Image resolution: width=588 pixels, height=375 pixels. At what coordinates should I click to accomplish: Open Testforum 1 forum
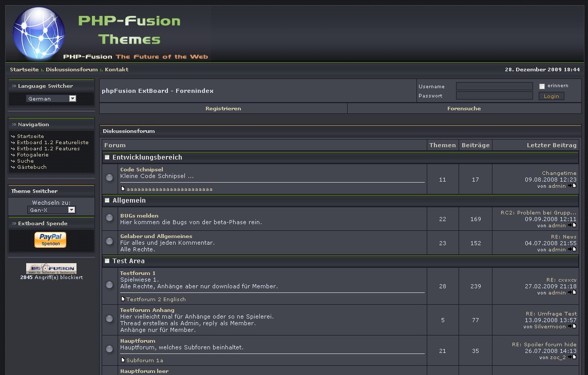[138, 273]
